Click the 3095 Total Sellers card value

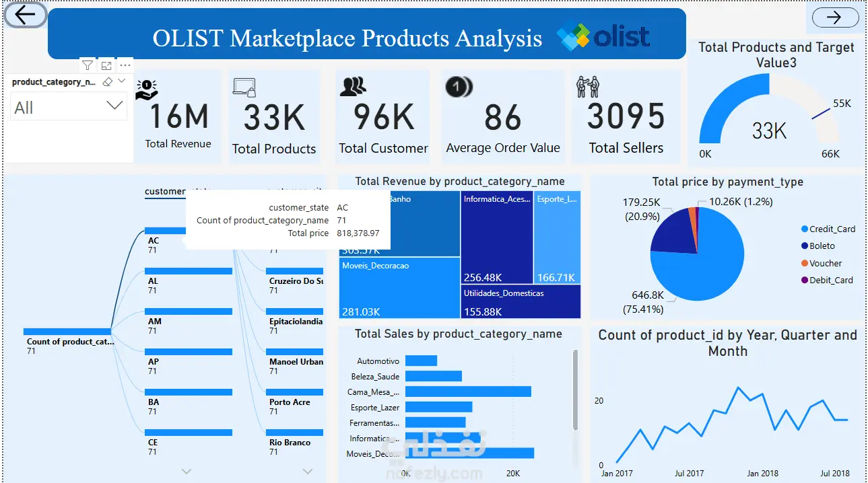(x=626, y=116)
